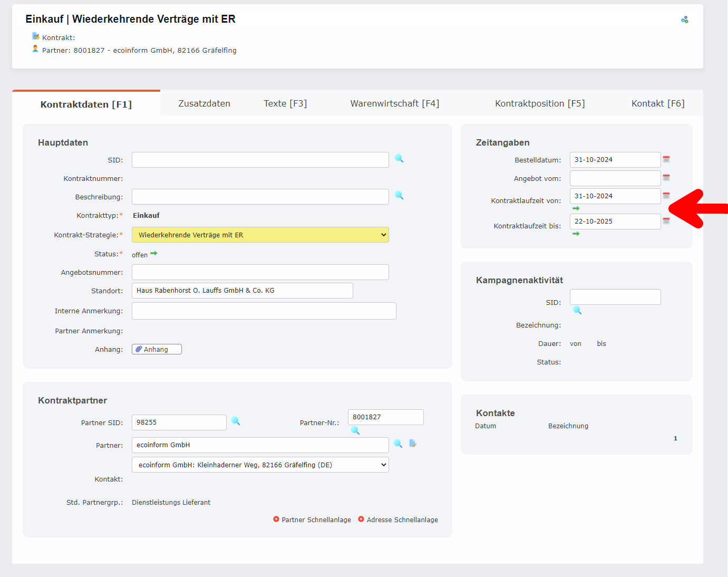
Task: Open the calendar picker for Bestelldatum
Action: point(666,158)
